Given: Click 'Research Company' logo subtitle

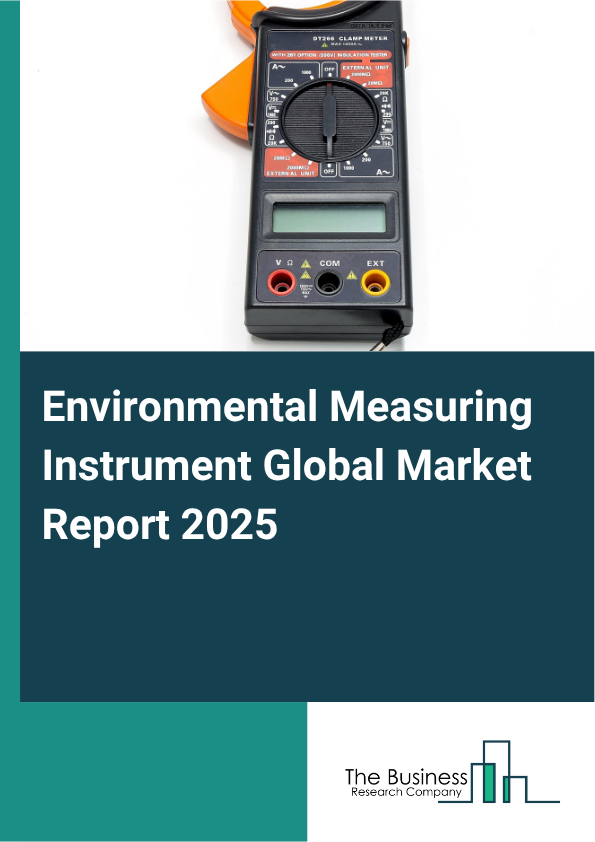Looking at the screenshot, I should click(x=407, y=792).
